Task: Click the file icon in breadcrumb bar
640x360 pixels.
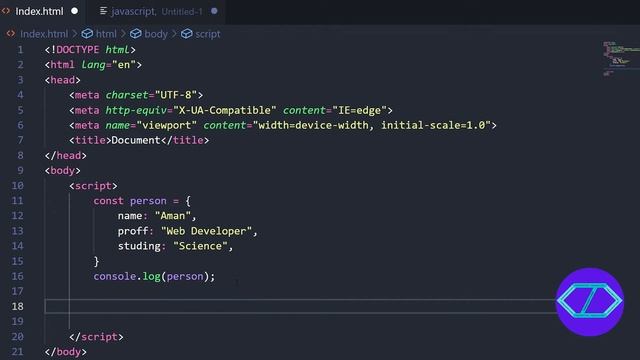Action: tap(11, 33)
